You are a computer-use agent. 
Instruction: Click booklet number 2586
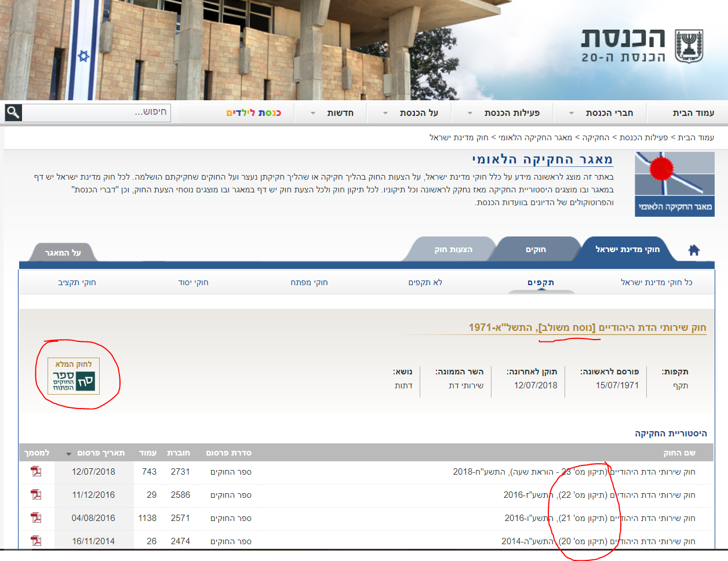pos(180,495)
